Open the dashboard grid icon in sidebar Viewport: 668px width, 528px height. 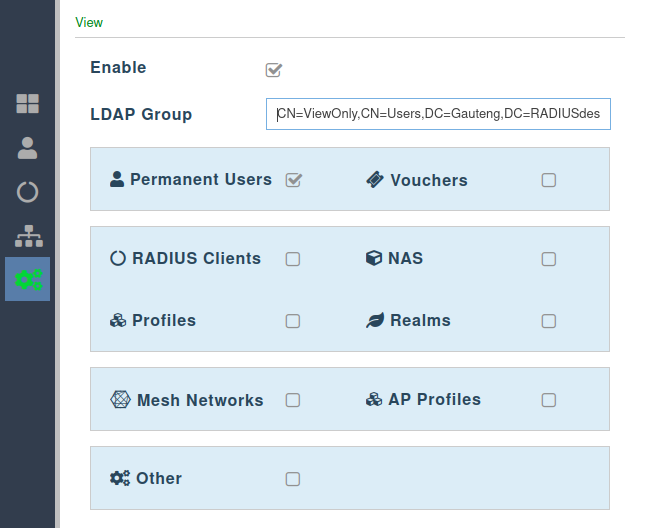(x=28, y=104)
